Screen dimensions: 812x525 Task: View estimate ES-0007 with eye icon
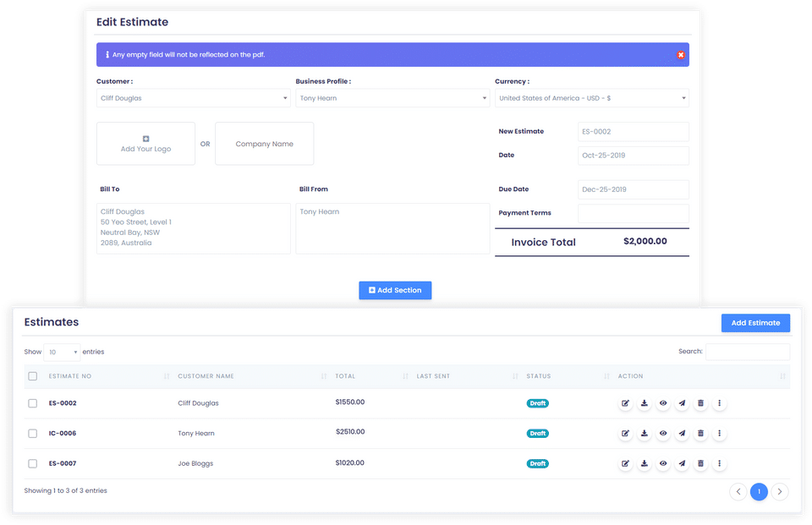[663, 463]
